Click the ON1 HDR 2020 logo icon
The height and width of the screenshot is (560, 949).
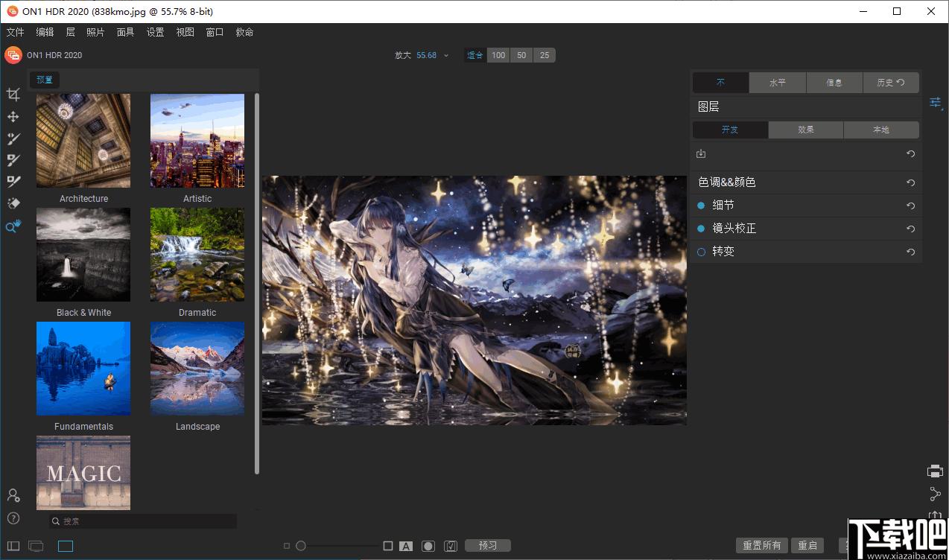tap(13, 55)
